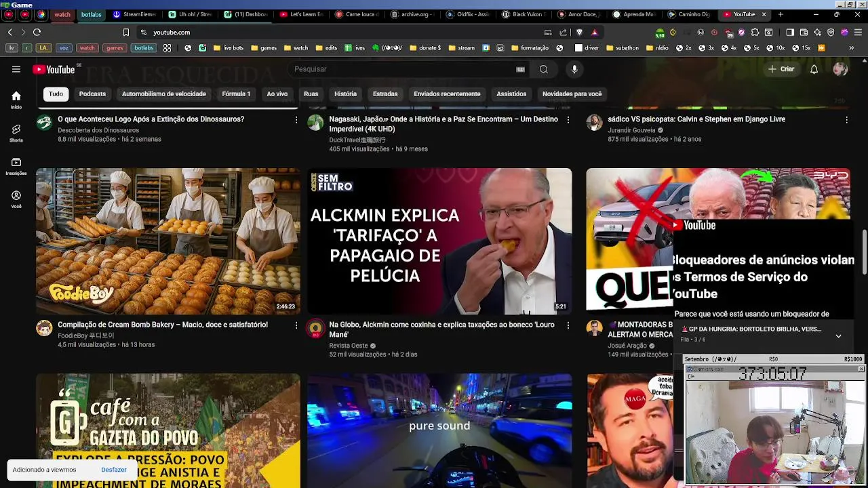Open Você in the left sidebar
This screenshot has width=868, height=488.
pyautogui.click(x=16, y=199)
